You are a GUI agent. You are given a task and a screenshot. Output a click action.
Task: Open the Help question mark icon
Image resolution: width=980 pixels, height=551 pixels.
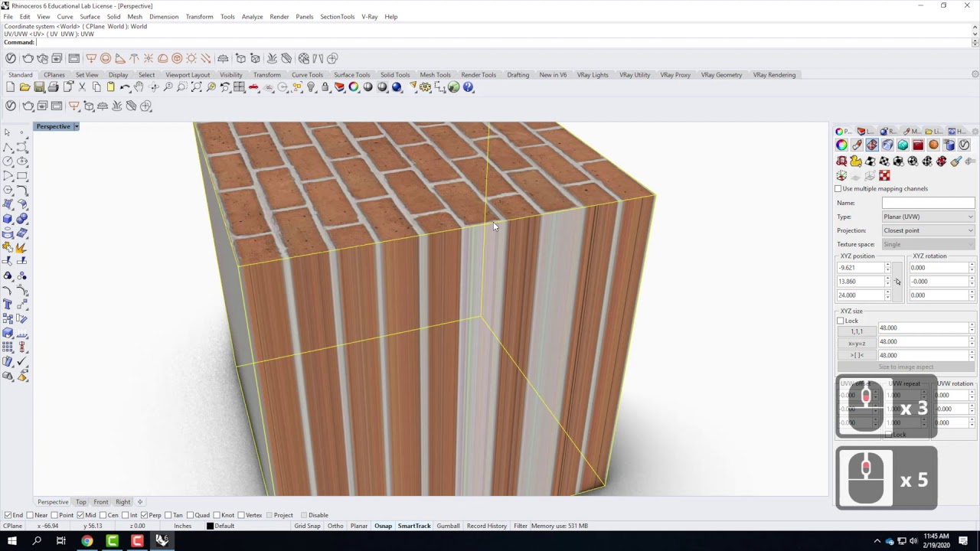(x=469, y=87)
